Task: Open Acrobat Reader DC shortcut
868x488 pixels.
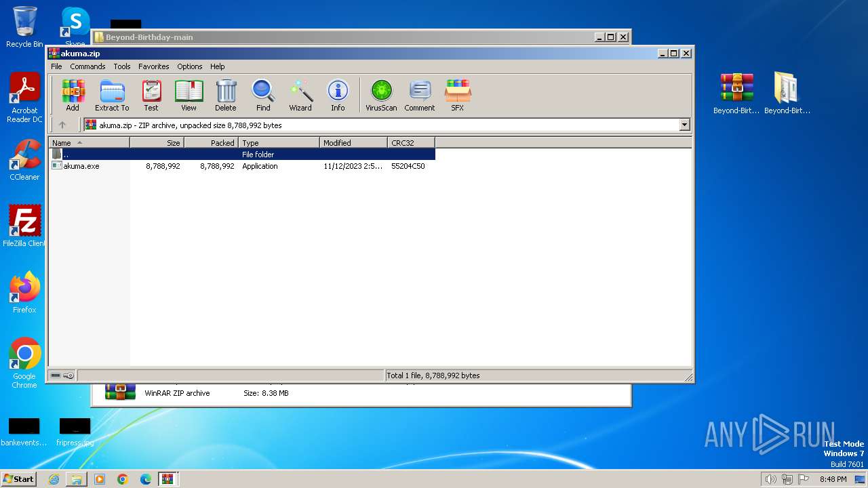Action: [x=24, y=98]
